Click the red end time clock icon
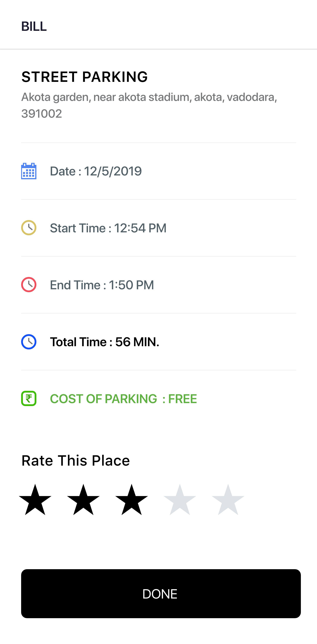The image size is (317, 644). click(29, 284)
